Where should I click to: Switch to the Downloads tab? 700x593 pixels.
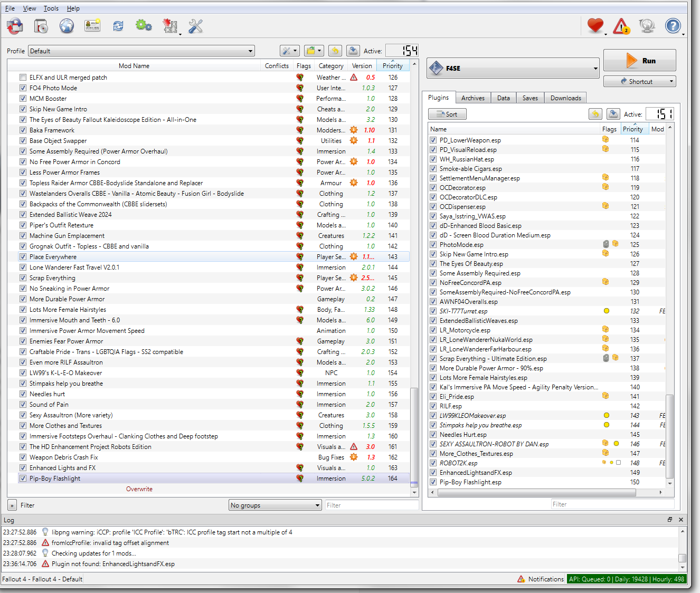(565, 98)
